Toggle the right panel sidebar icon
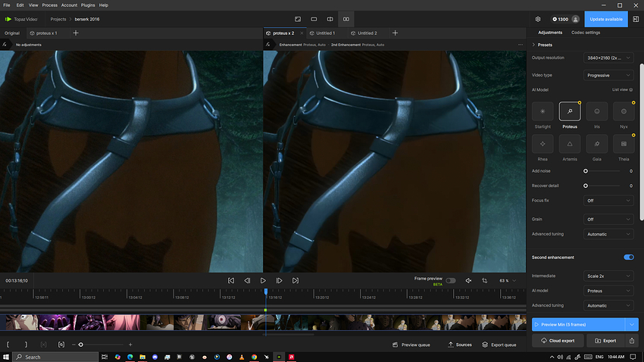Viewport: 644px width, 362px height. (x=636, y=19)
